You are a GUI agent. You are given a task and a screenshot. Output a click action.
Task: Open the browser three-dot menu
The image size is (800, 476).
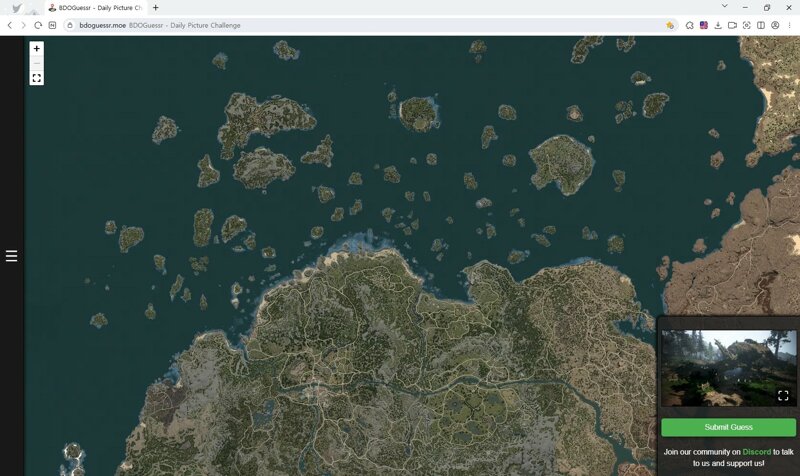[x=789, y=25]
